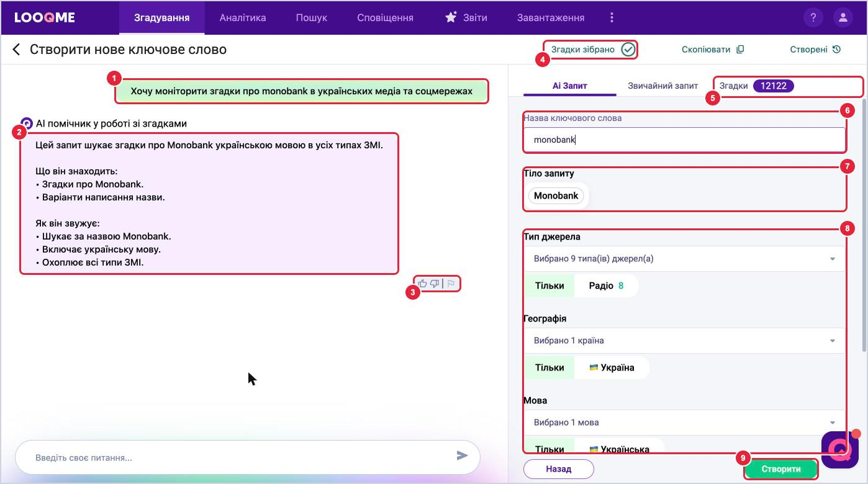Expand the Мова language dropdown

(x=684, y=423)
